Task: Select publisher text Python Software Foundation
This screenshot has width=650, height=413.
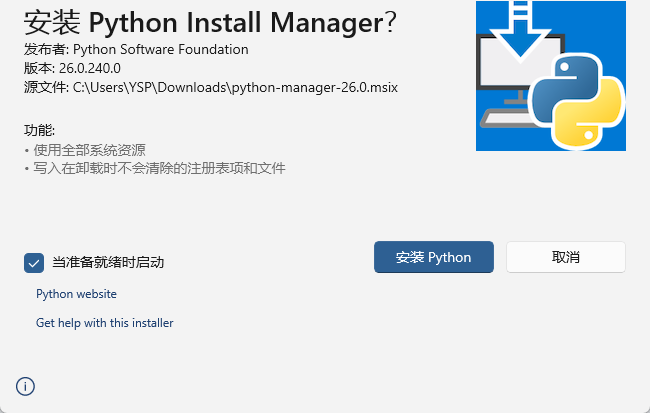Action: click(x=160, y=49)
